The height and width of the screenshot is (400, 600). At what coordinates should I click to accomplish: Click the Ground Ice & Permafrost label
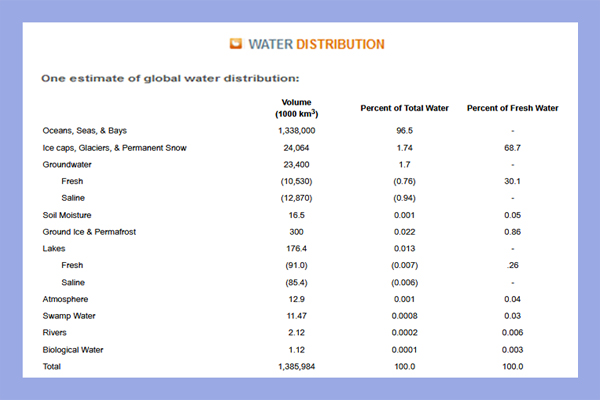[89, 232]
